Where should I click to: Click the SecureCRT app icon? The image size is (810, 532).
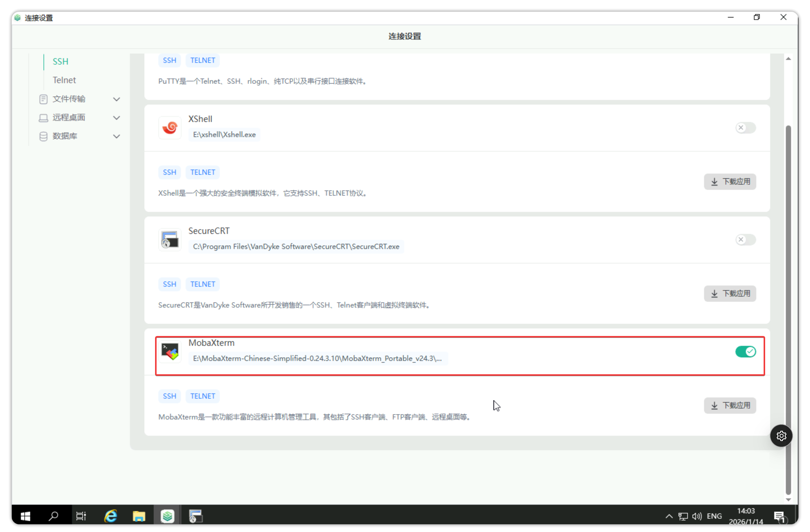pyautogui.click(x=170, y=239)
